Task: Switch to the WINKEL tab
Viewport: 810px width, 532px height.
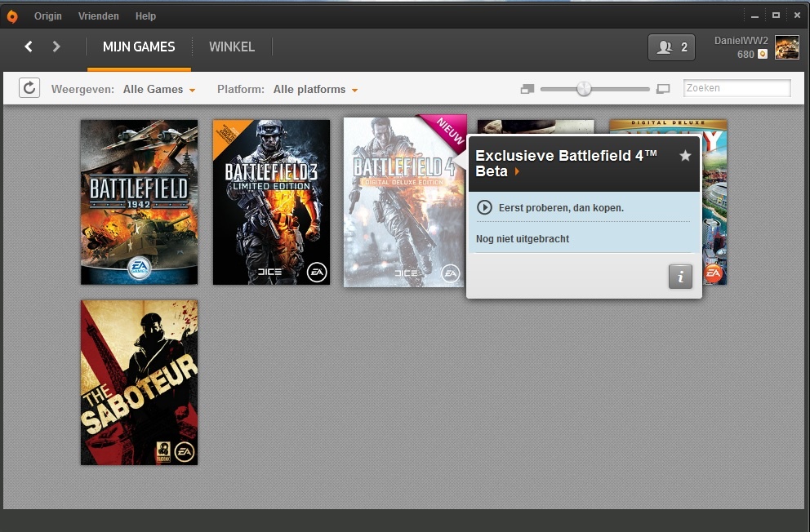Action: tap(232, 47)
